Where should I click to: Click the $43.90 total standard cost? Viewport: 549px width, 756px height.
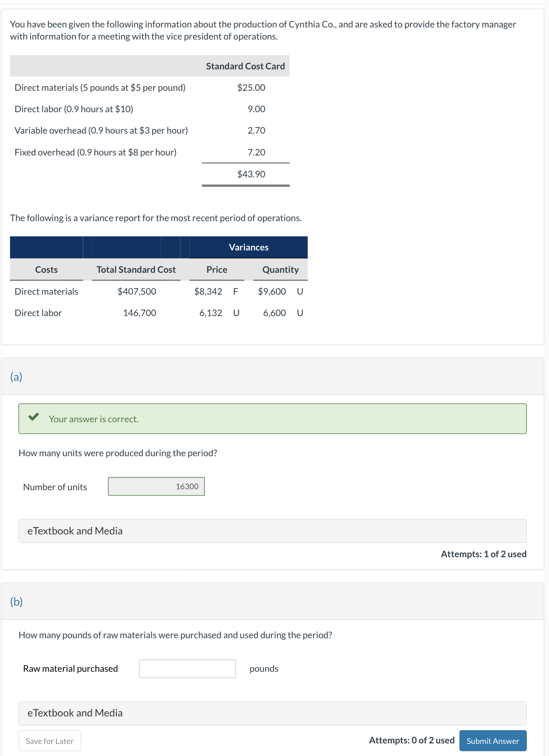[251, 174]
